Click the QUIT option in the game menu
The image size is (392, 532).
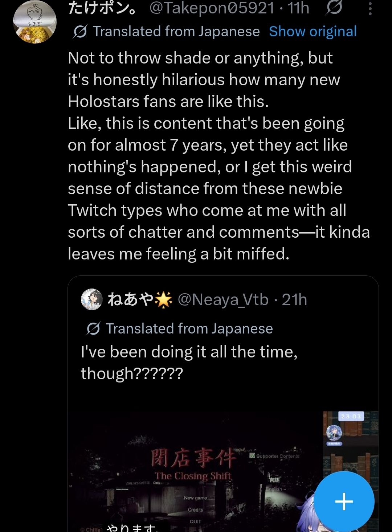click(195, 521)
